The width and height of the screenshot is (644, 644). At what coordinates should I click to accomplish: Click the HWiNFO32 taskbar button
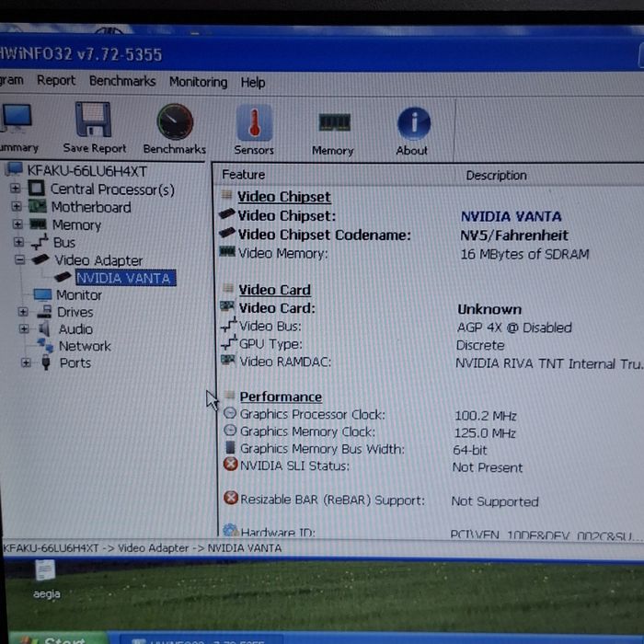pyautogui.click(x=201, y=640)
